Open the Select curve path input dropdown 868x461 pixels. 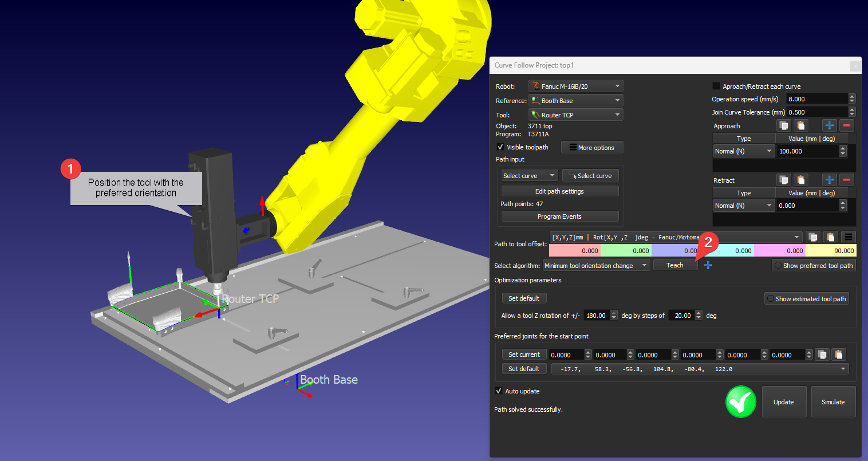click(x=529, y=176)
